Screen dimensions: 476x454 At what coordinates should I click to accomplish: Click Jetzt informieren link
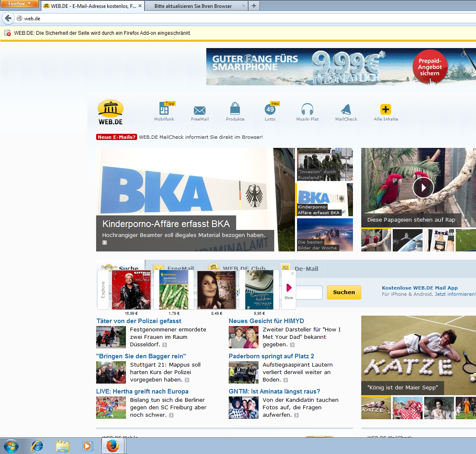(x=455, y=294)
